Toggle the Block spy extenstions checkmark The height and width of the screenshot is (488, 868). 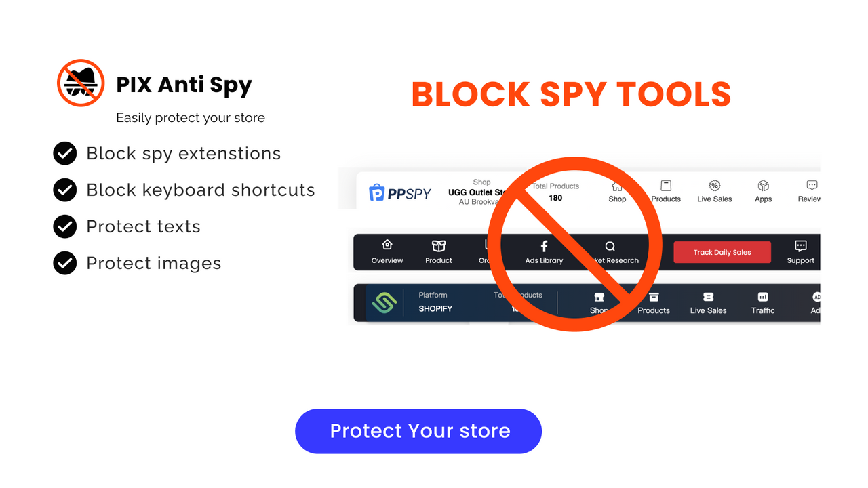(x=64, y=153)
